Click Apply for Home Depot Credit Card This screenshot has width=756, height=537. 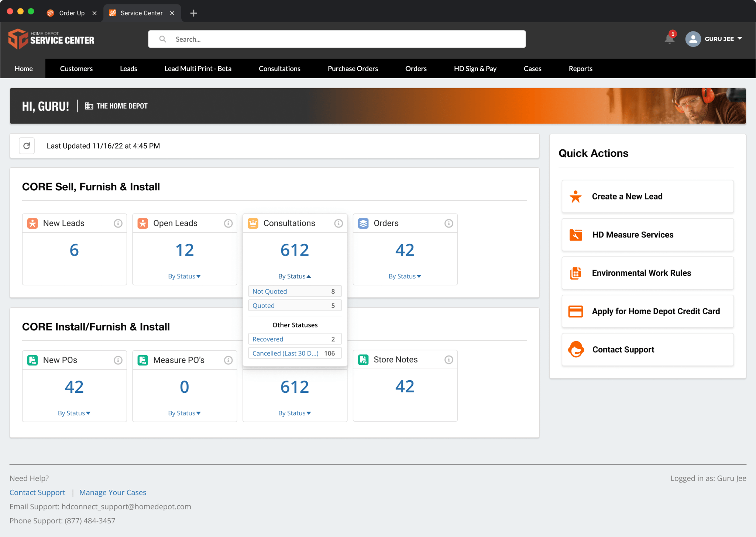click(647, 312)
